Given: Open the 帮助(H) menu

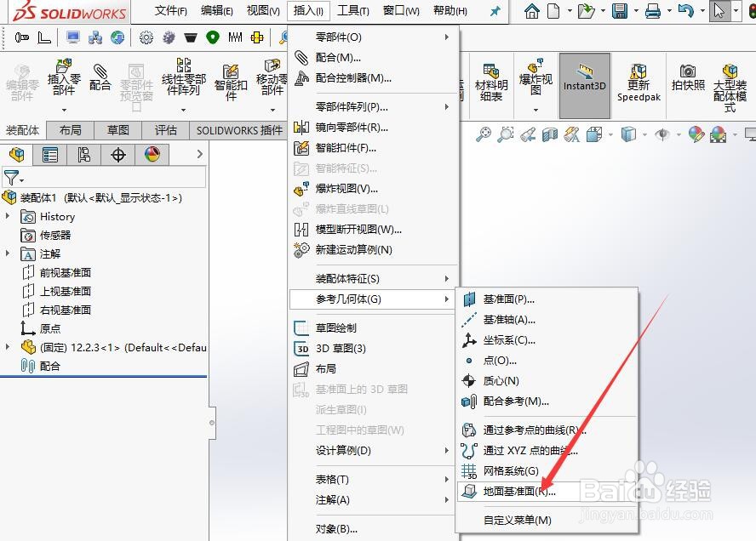Looking at the screenshot, I should point(450,10).
